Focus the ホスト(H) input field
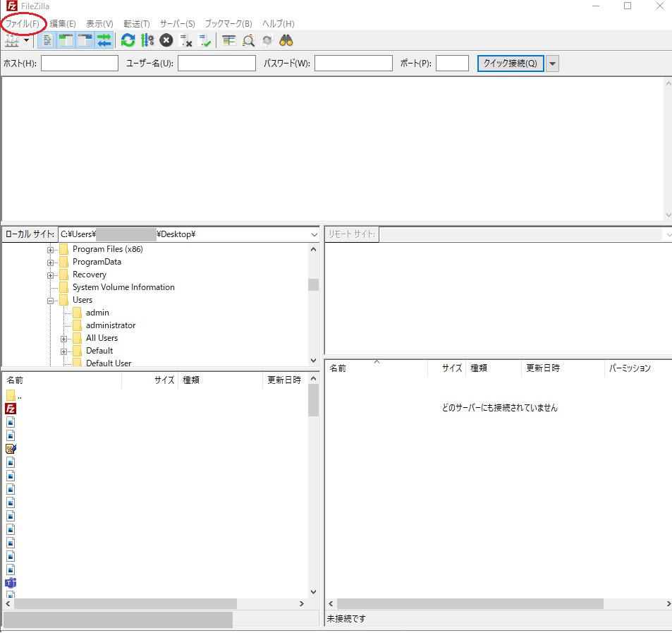 [80, 63]
